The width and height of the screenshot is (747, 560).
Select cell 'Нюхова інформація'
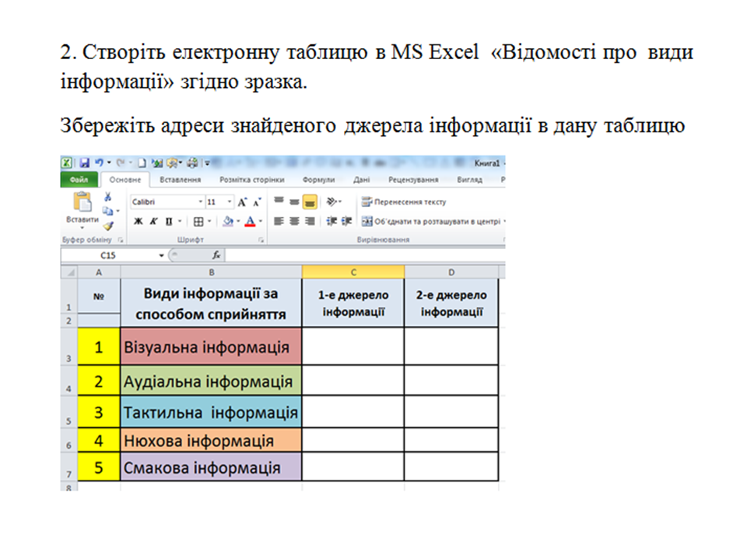[x=211, y=440]
